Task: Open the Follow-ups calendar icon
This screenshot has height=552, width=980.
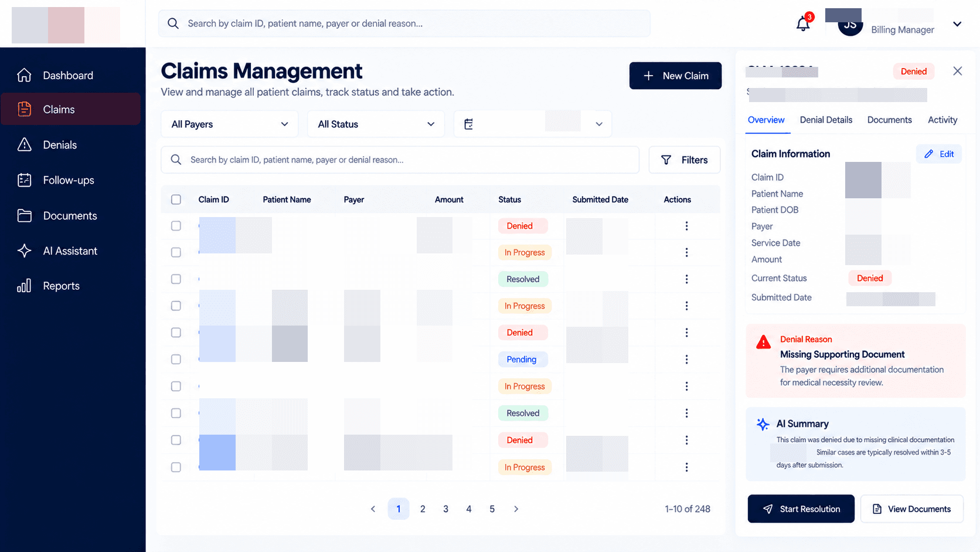Action: click(x=24, y=180)
